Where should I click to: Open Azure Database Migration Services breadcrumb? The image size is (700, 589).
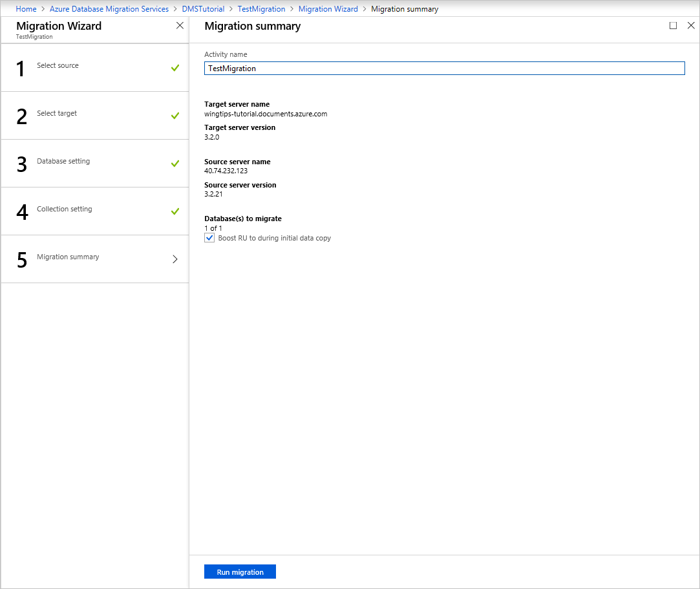coord(109,9)
